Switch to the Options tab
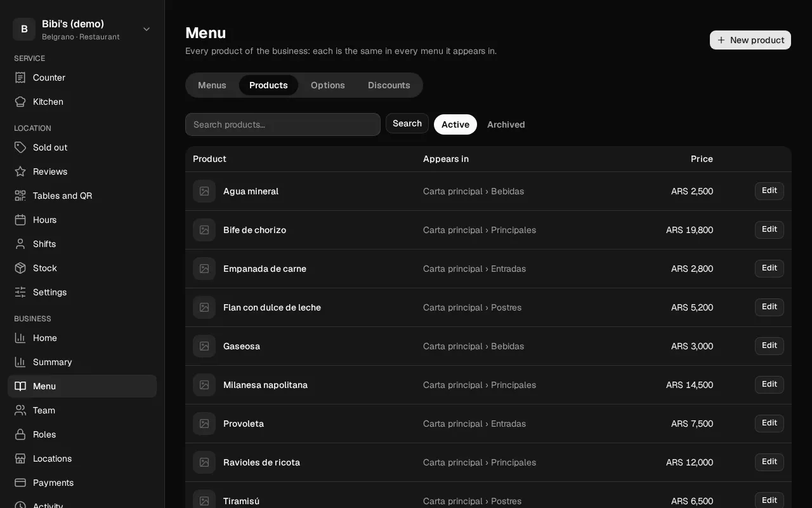812x508 pixels. pyautogui.click(x=328, y=85)
